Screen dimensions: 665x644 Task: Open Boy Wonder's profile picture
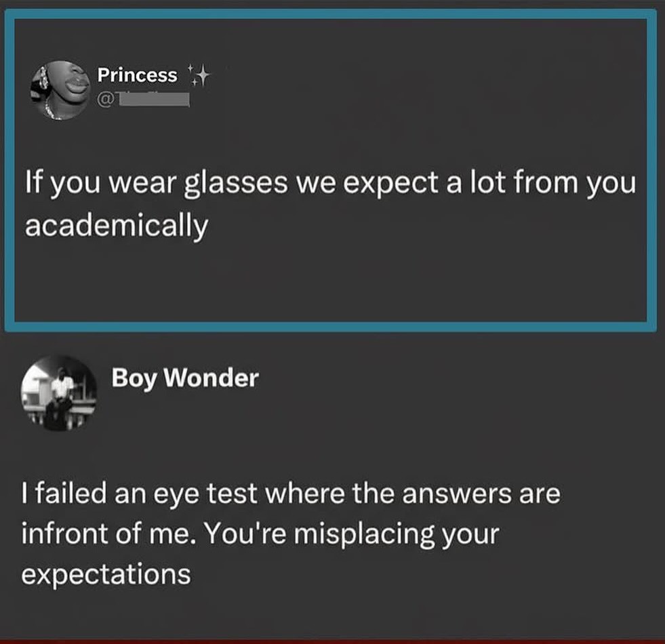coord(58,393)
